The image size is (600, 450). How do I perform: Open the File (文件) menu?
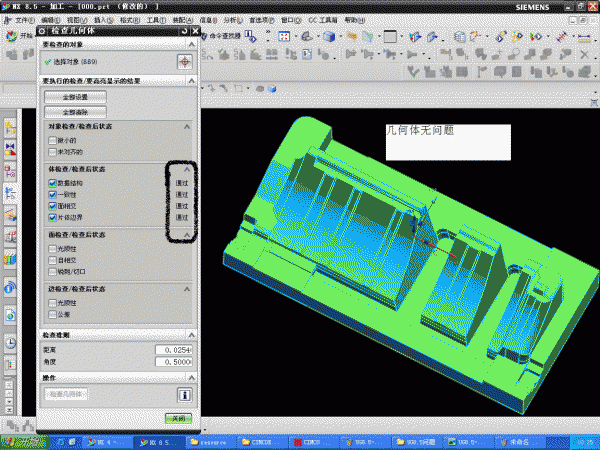(x=24, y=20)
